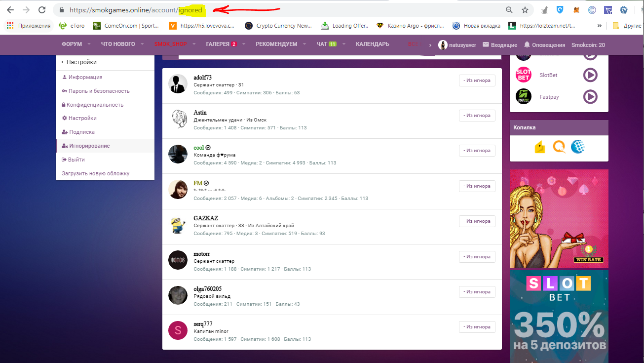
Task: Open the КАЛЕНДАРЬ menu item
Action: (x=372, y=44)
